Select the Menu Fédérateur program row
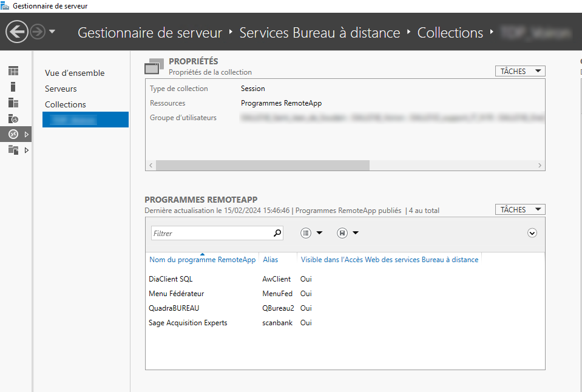This screenshot has height=392, width=582. click(345, 294)
